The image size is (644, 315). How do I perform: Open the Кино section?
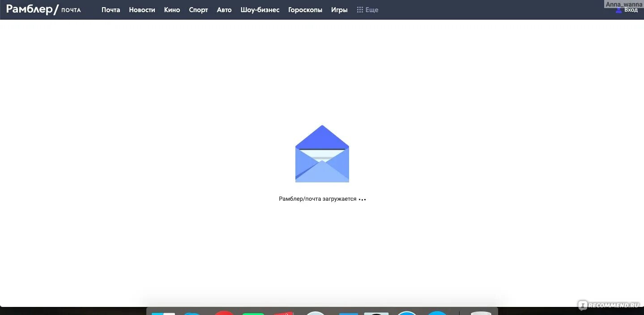(172, 10)
